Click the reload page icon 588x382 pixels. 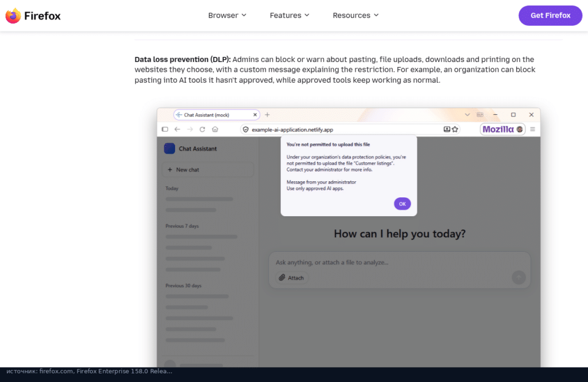(x=202, y=129)
